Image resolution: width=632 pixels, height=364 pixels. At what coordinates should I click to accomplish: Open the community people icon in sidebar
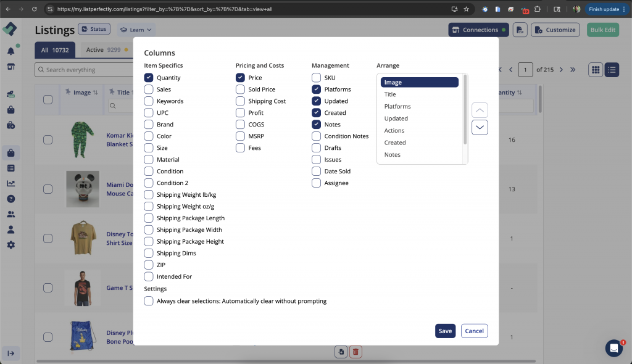coord(10,213)
